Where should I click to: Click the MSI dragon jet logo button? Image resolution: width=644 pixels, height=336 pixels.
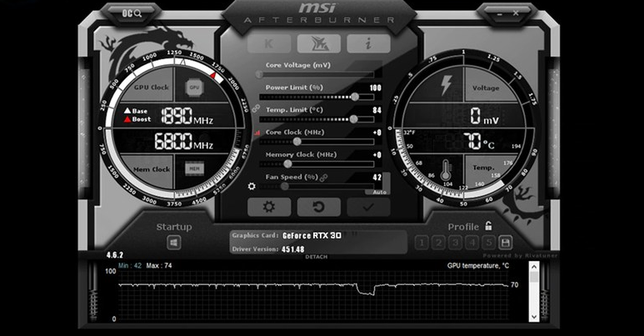point(319,43)
